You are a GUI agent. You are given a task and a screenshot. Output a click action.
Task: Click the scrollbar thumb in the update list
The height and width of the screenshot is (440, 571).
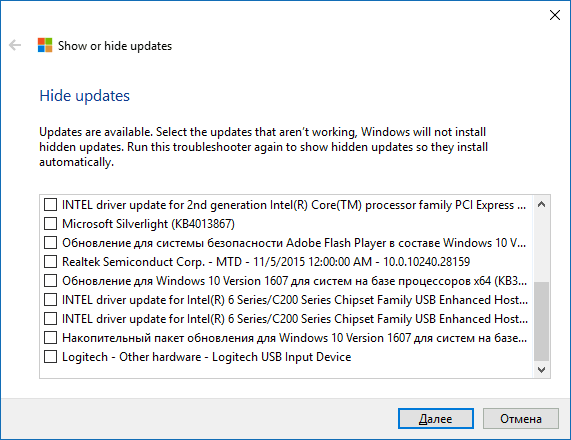[541, 321]
